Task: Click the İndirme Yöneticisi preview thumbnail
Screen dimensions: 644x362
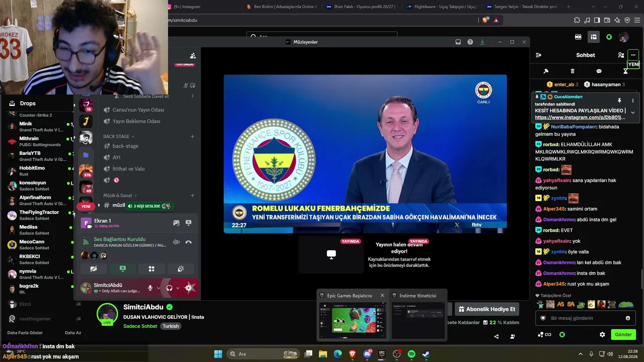Action: [418, 320]
